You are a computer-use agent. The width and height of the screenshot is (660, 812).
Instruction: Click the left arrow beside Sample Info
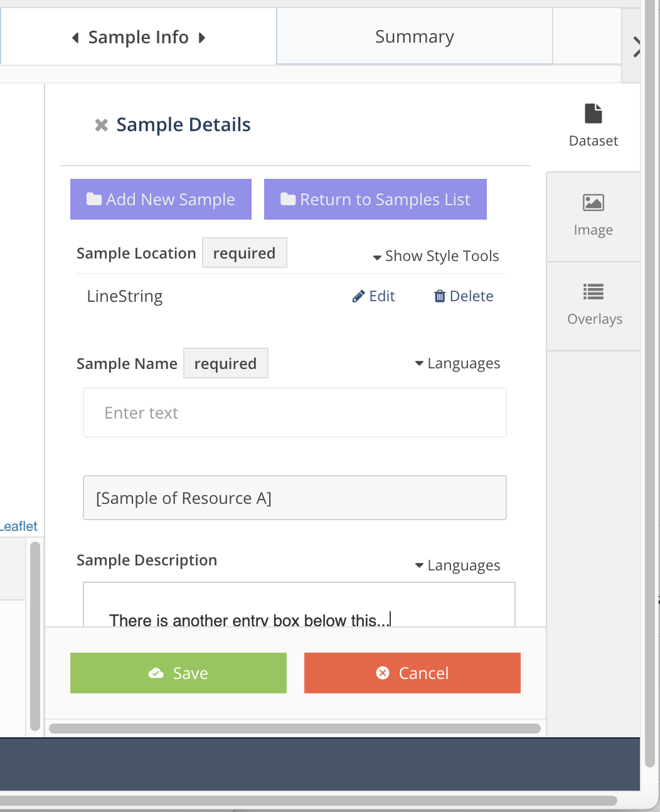75,38
